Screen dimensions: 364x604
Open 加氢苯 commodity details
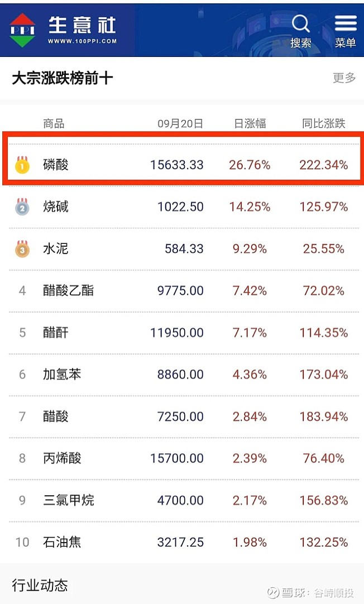click(x=62, y=375)
